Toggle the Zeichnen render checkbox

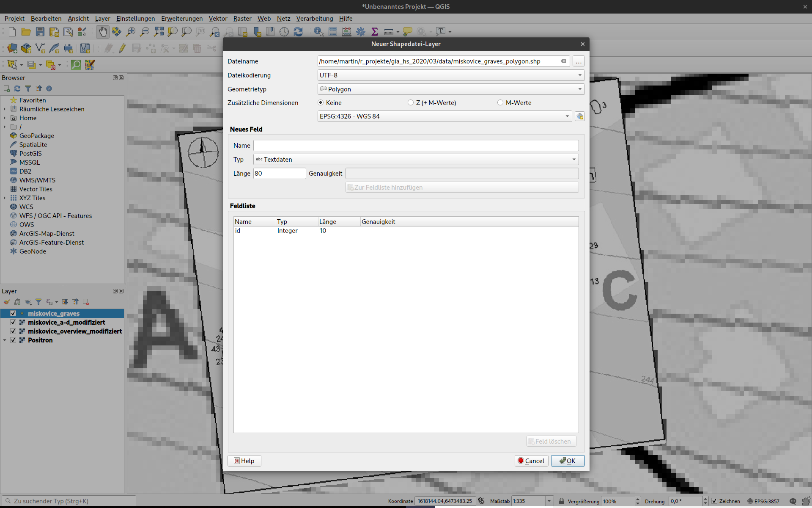pyautogui.click(x=714, y=501)
